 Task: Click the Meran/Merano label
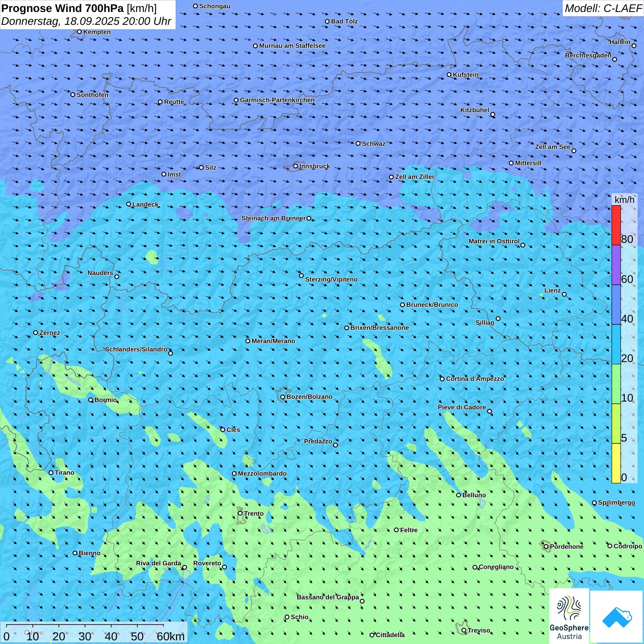point(273,341)
